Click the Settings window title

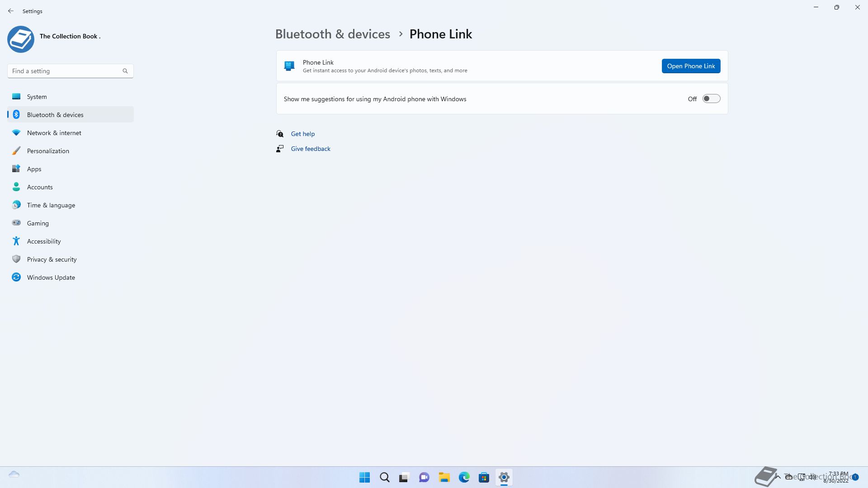click(x=33, y=11)
